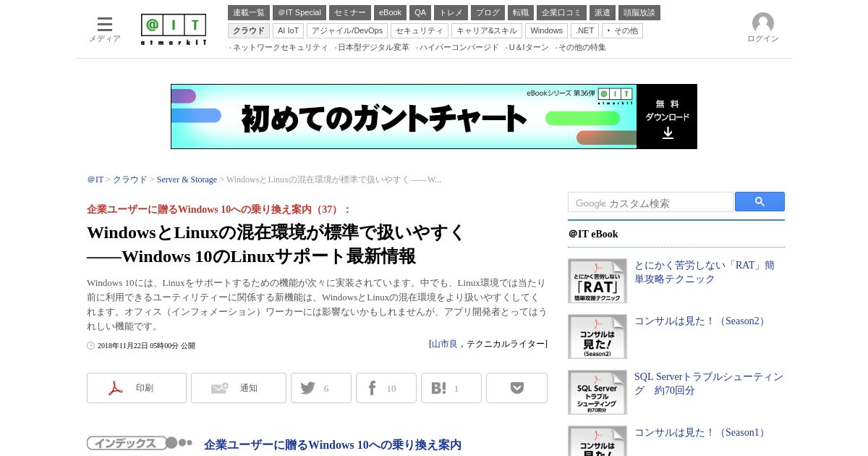Click the Google カスタム検索 input field
This screenshot has width=868, height=456.
click(650, 203)
